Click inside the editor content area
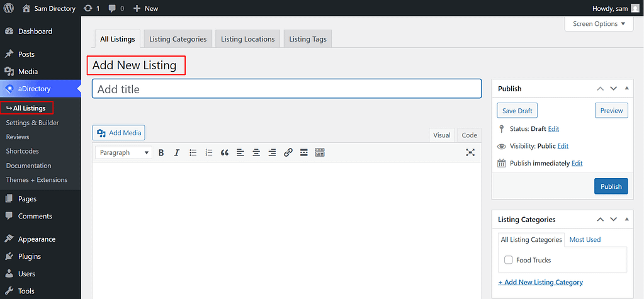 click(286, 230)
